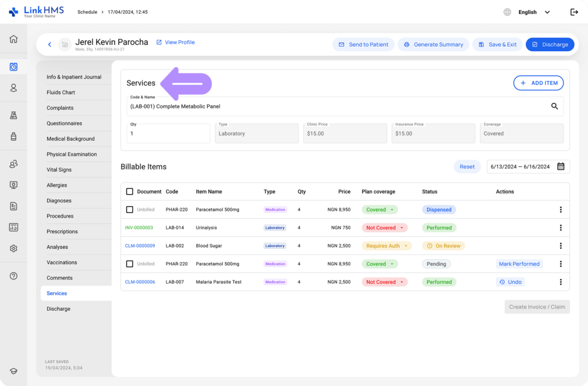Open the monitor icon in the sidebar
Image resolution: width=588 pixels, height=386 pixels.
click(14, 185)
